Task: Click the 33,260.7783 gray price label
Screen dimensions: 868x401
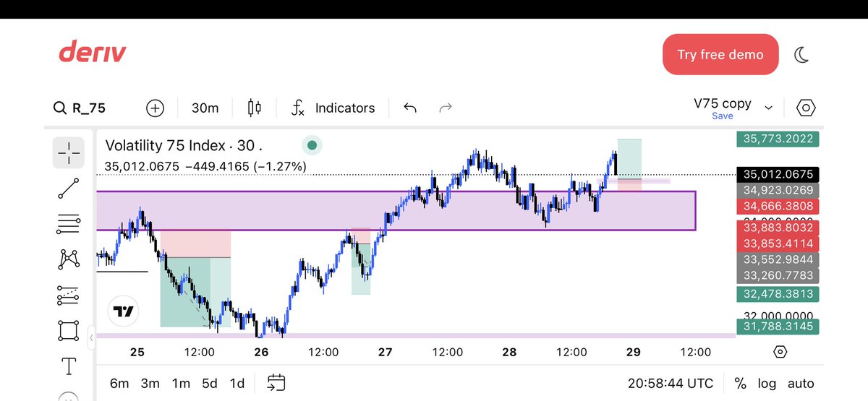Action: pos(777,275)
